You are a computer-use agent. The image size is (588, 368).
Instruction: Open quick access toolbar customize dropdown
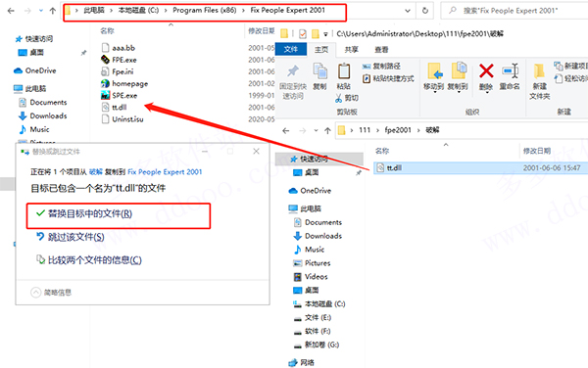coord(325,34)
